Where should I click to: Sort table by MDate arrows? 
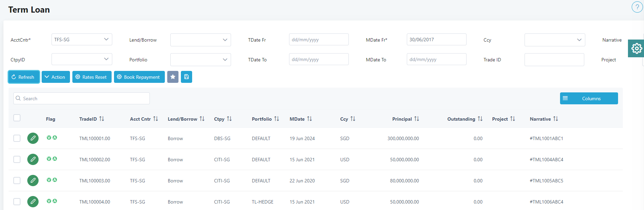(310, 119)
